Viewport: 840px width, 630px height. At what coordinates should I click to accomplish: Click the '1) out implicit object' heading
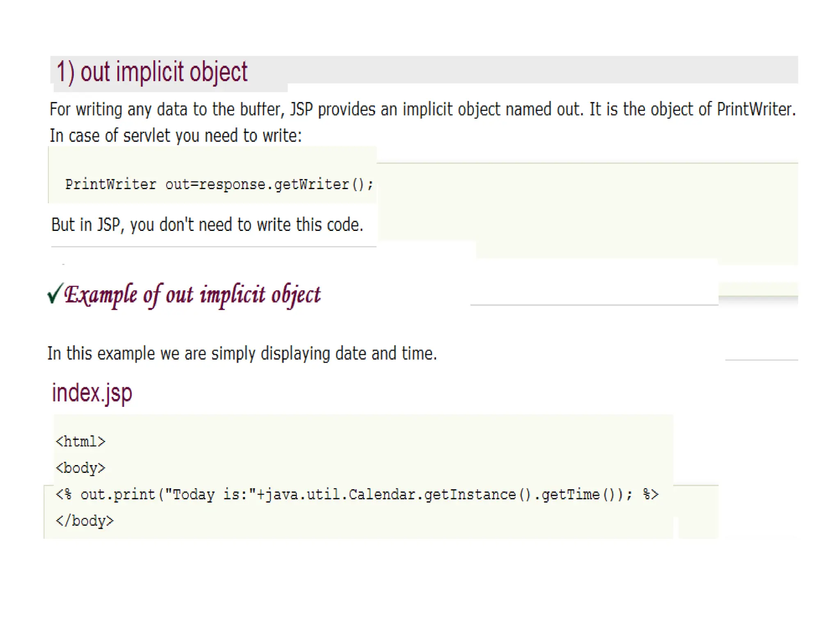point(152,72)
